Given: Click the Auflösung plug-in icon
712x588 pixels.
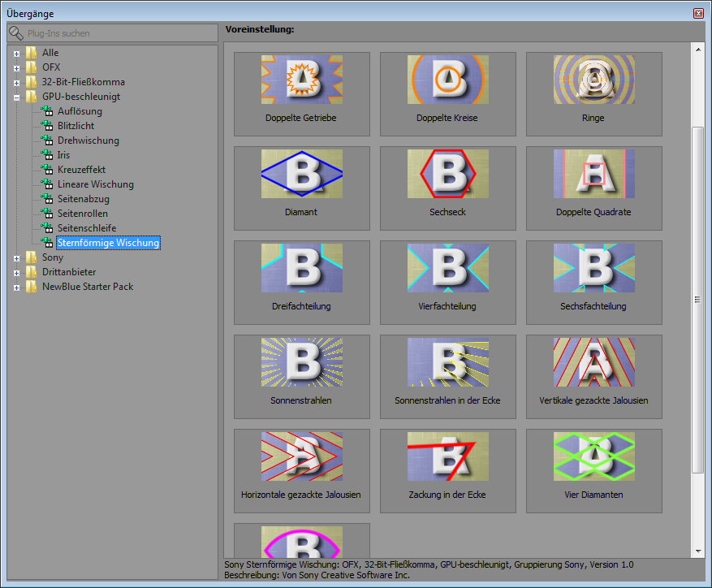Looking at the screenshot, I should 47,111.
